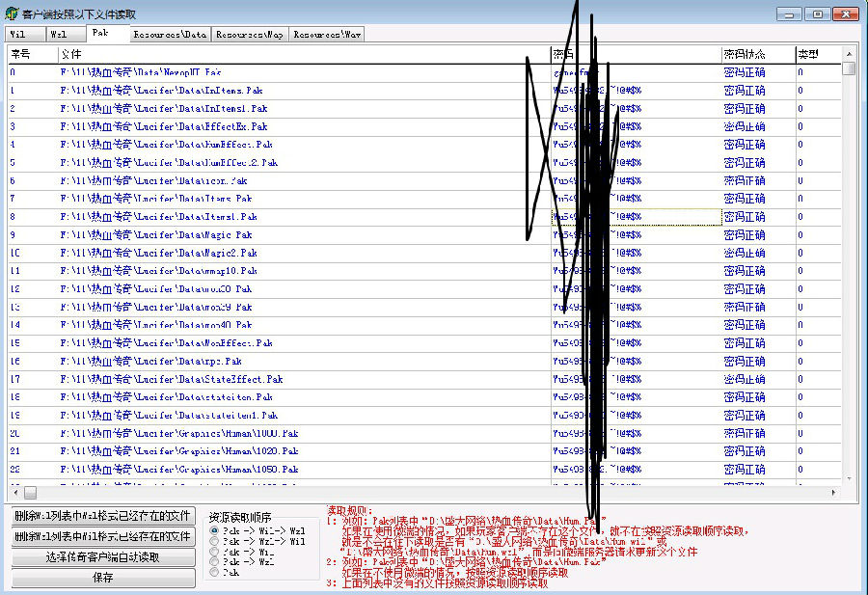Switch to the Wil tab
The width and height of the screenshot is (868, 595).
(25, 35)
